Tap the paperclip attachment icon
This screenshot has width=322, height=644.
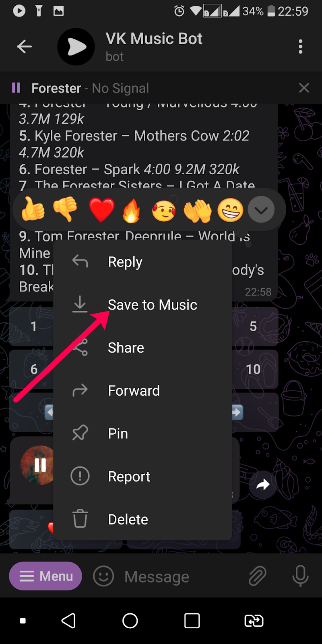click(x=257, y=576)
